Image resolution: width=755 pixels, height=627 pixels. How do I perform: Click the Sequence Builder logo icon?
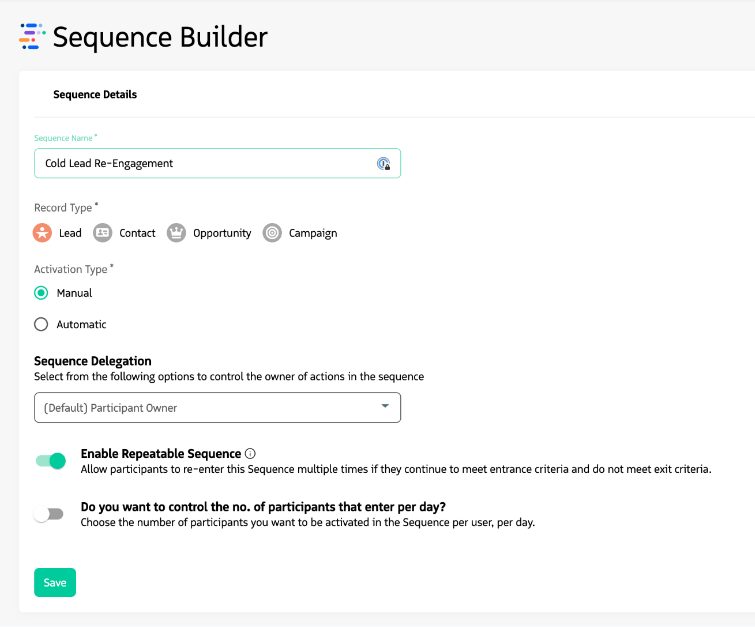pos(32,37)
